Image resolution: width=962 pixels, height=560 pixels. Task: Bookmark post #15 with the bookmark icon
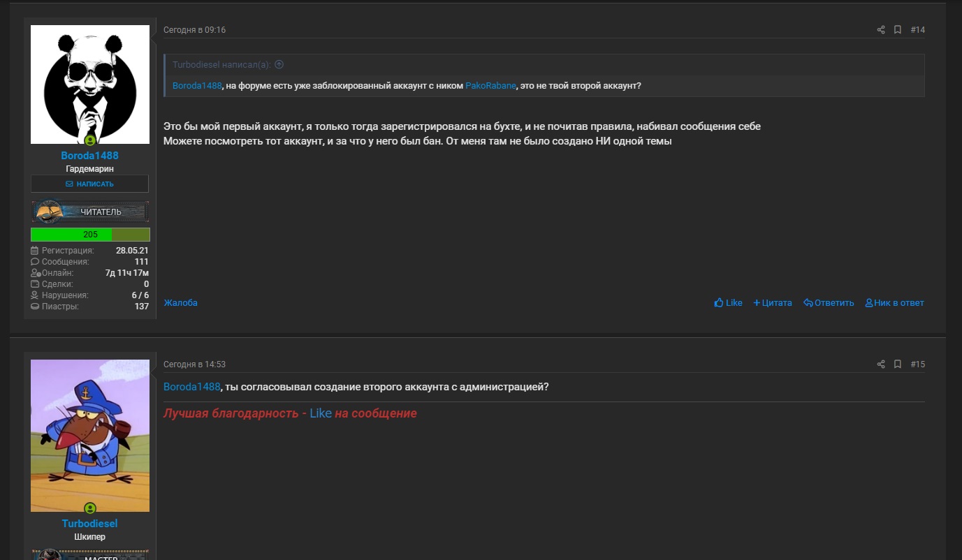(x=898, y=364)
